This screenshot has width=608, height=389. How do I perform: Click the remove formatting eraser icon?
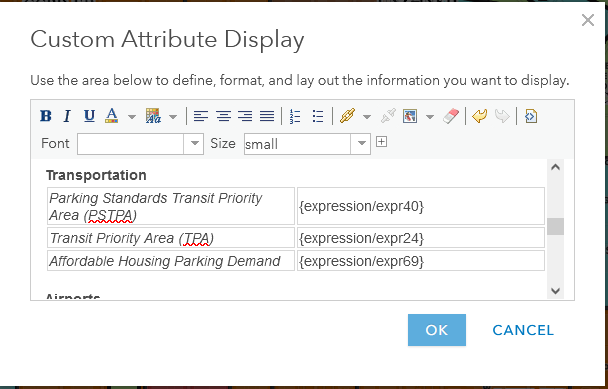tap(451, 116)
